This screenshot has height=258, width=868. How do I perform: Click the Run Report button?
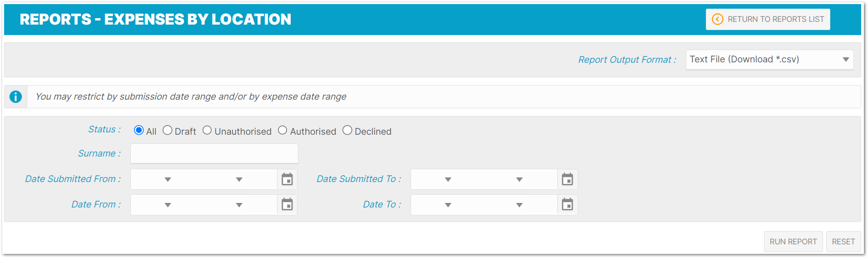point(793,242)
